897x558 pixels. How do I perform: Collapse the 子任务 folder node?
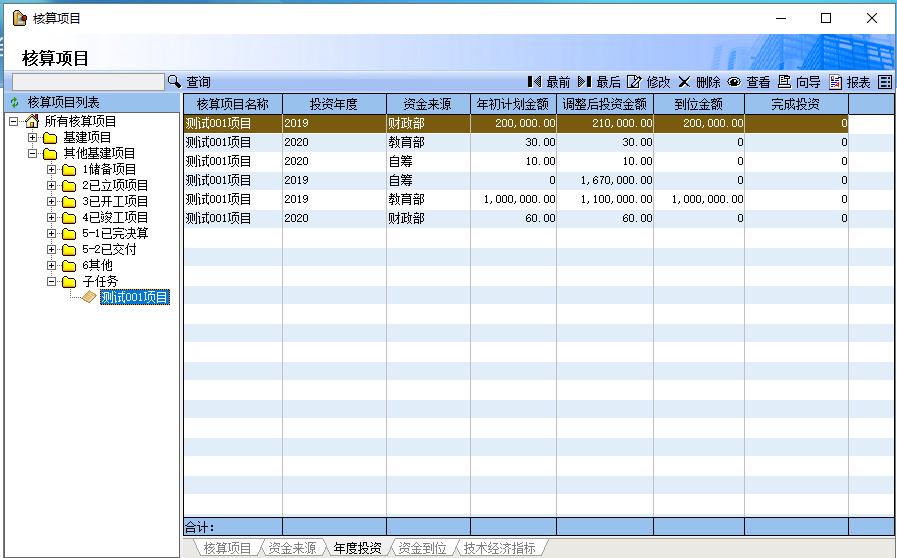(52, 281)
